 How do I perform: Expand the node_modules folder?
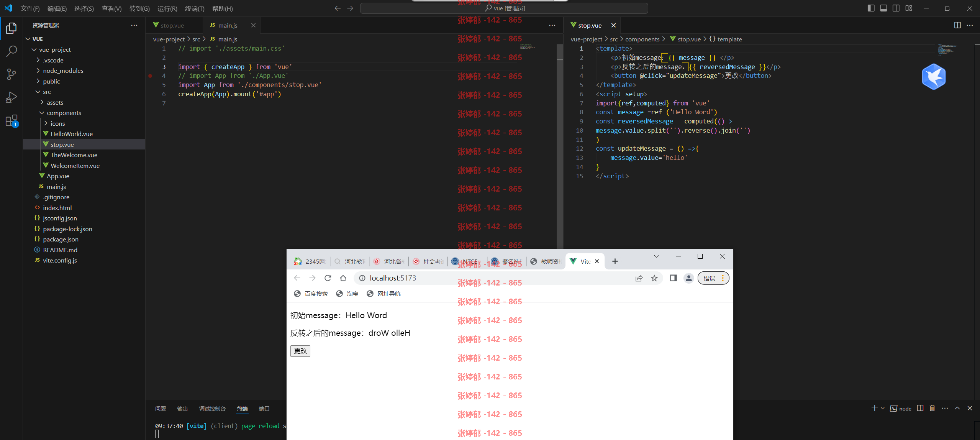(x=84, y=71)
